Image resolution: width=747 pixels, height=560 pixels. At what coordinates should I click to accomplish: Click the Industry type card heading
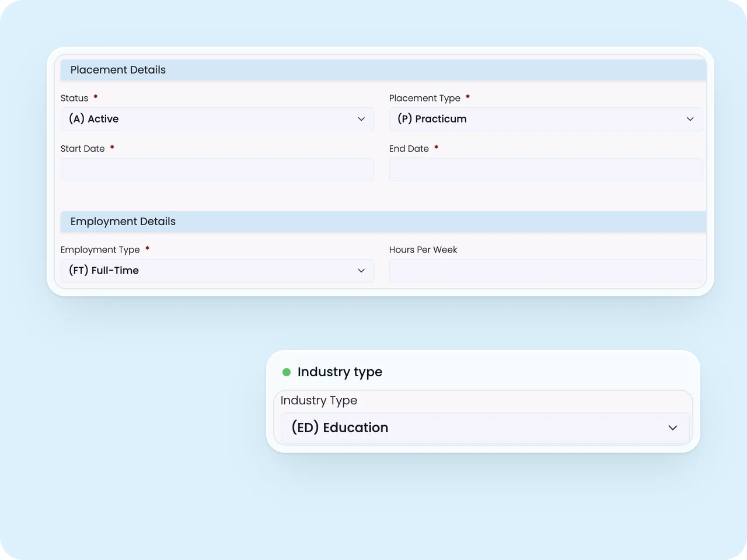pos(340,372)
